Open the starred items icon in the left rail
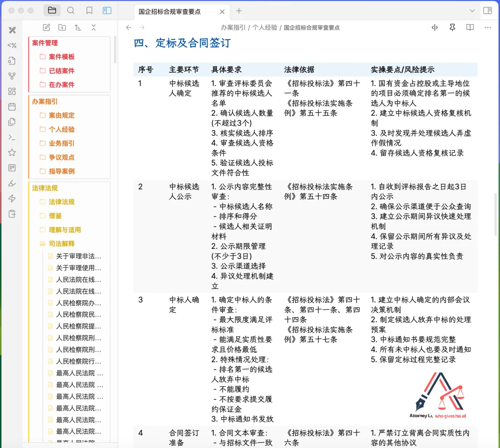Screen dimensions: 500x448 [12, 153]
